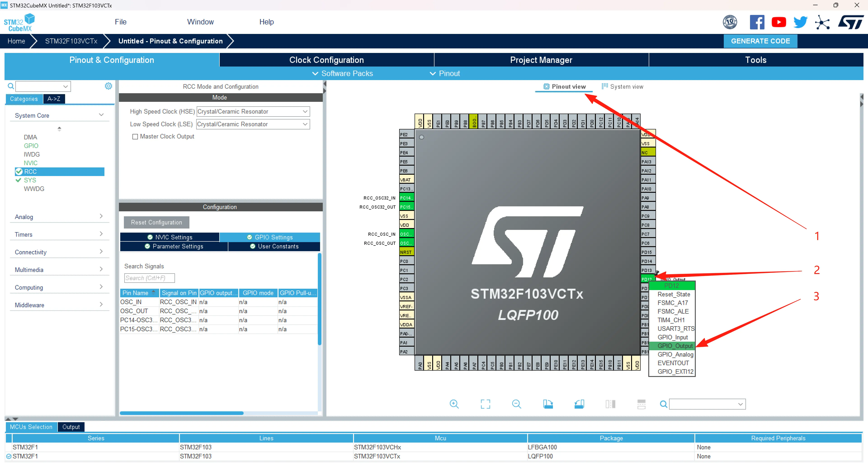
Task: Click the Search Signals input field
Action: point(149,278)
